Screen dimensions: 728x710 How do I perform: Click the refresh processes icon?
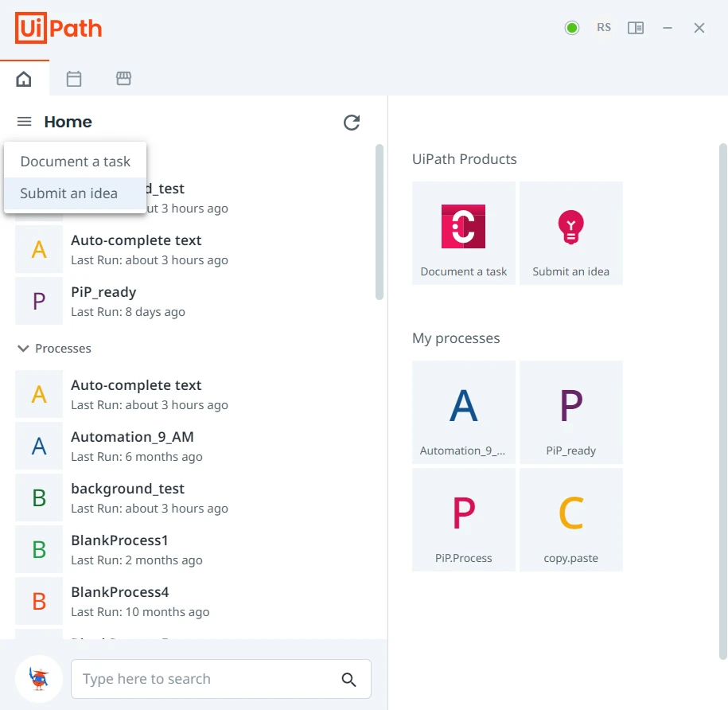point(352,122)
